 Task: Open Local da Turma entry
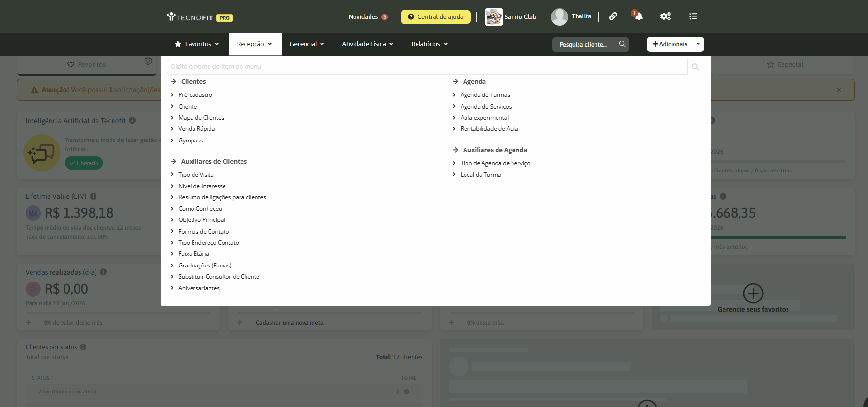tap(481, 175)
